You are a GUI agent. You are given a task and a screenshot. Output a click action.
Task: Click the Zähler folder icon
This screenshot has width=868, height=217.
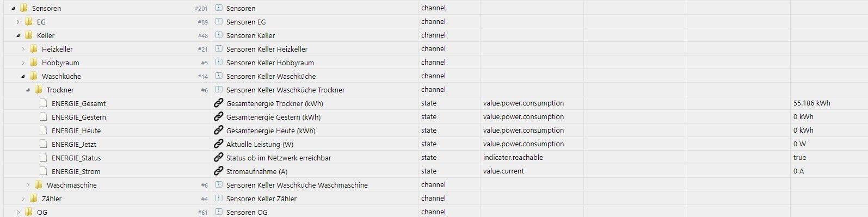34,199
